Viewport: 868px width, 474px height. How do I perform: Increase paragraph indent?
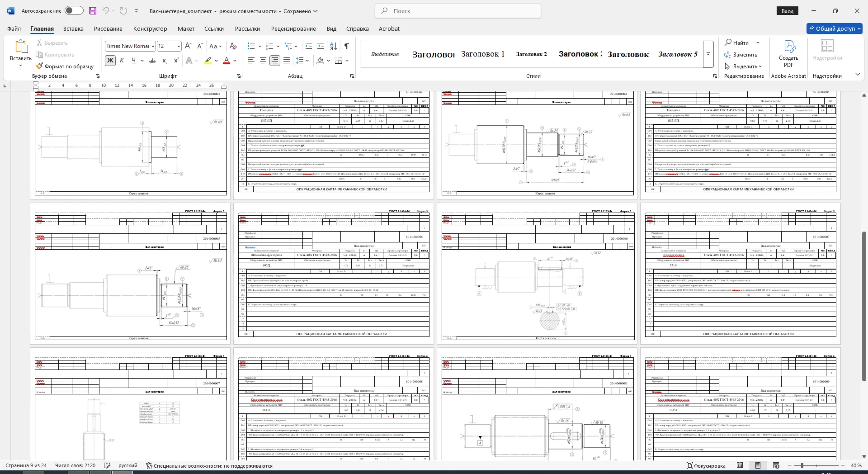click(x=321, y=46)
